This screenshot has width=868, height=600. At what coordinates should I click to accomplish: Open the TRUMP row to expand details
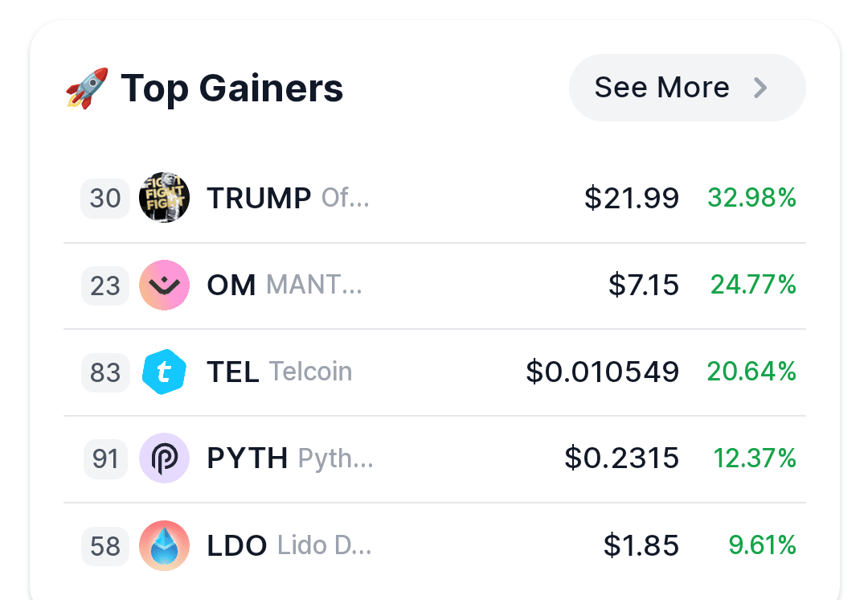coord(434,198)
